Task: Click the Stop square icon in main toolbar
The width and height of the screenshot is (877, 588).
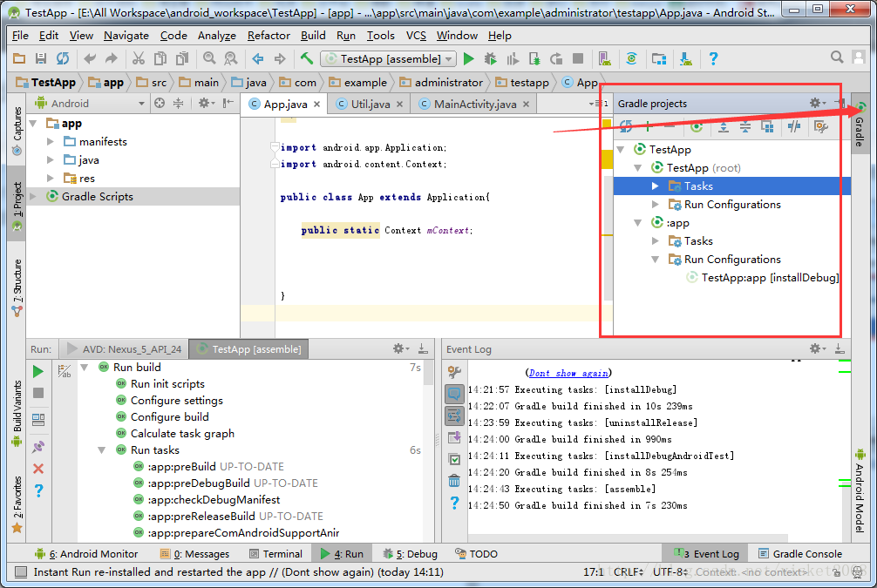Action: 578,58
